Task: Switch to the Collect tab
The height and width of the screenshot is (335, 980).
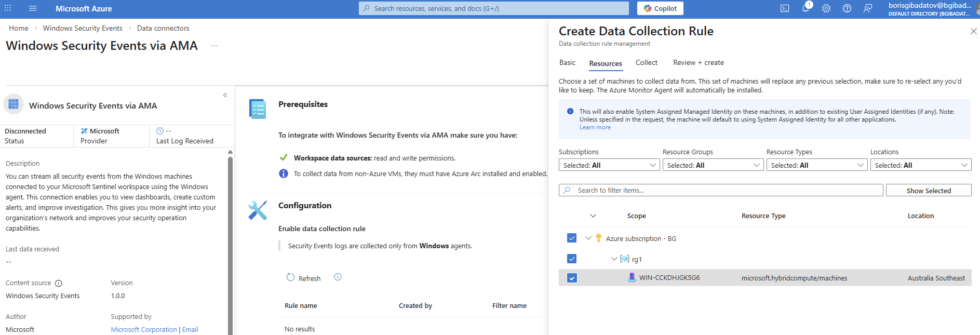Action: (646, 63)
